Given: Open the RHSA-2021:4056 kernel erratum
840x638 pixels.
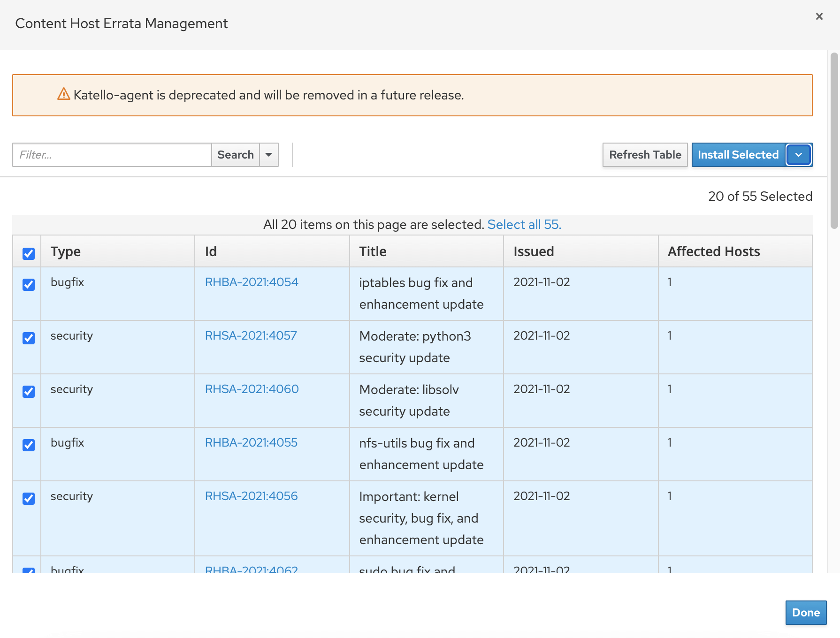Looking at the screenshot, I should click(251, 496).
